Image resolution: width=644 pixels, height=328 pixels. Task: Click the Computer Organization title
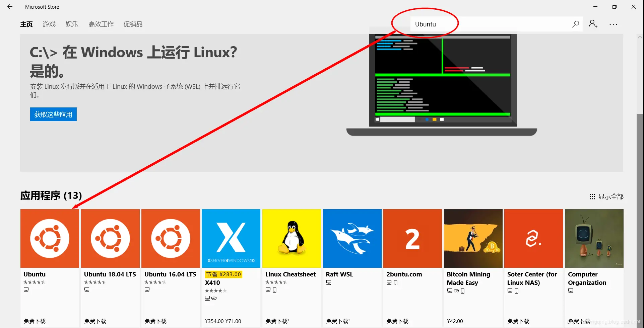point(587,278)
